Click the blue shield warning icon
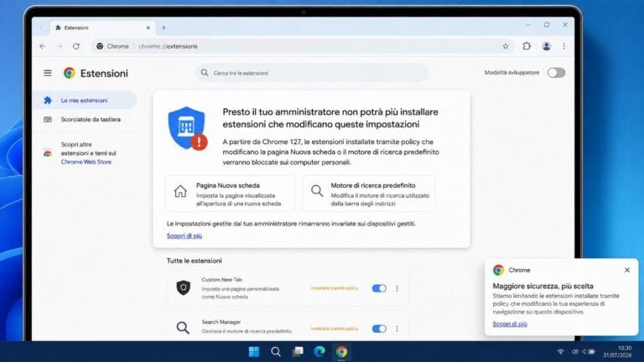 pos(187,128)
